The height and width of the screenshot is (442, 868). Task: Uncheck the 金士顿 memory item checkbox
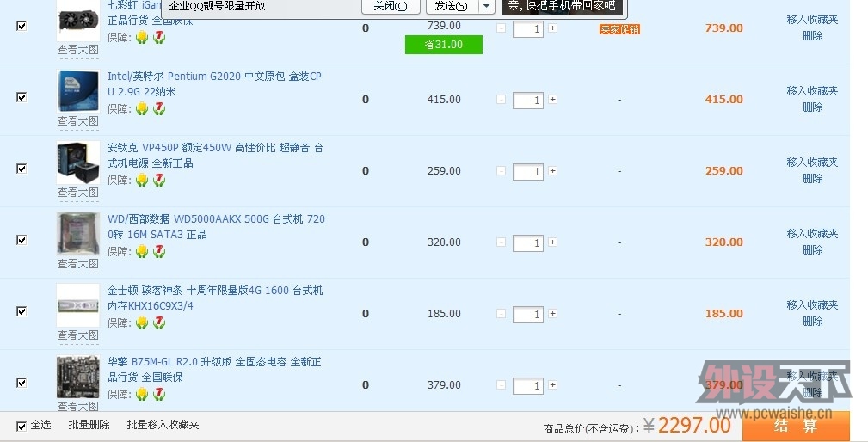point(22,311)
